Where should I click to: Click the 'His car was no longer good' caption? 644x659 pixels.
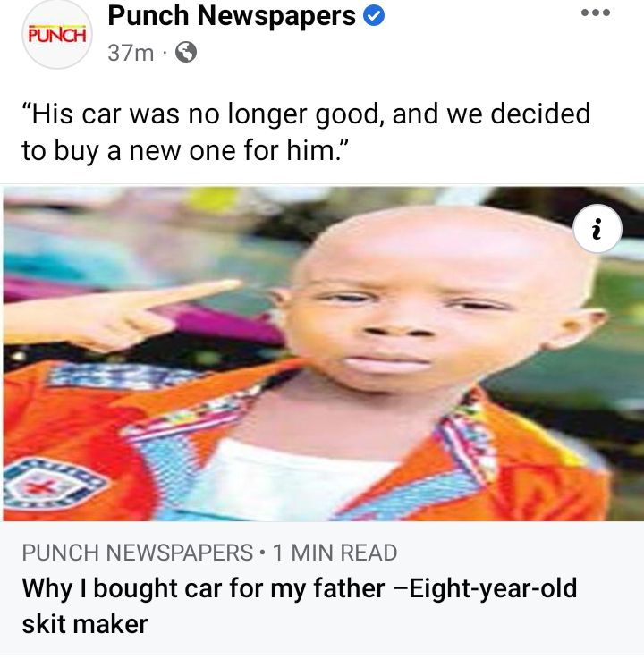(306, 131)
